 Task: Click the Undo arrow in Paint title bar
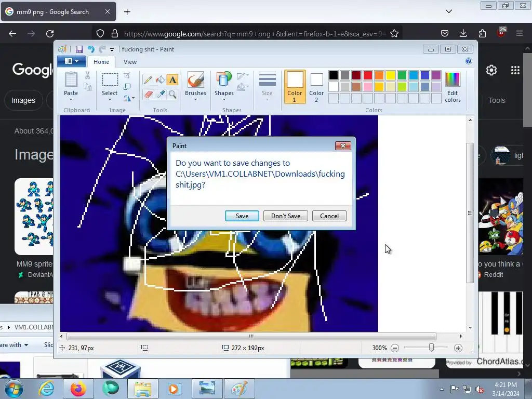[x=91, y=49]
